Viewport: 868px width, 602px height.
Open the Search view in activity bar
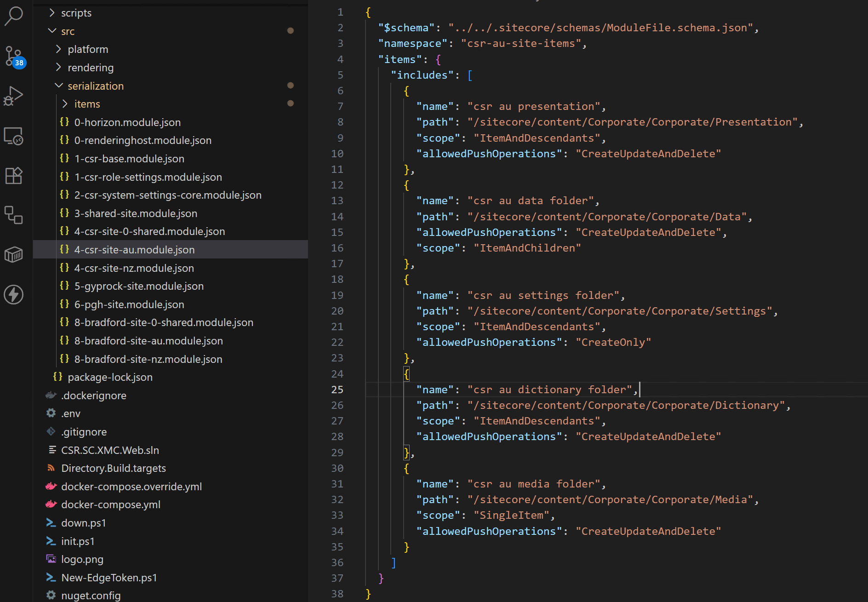pyautogui.click(x=14, y=16)
